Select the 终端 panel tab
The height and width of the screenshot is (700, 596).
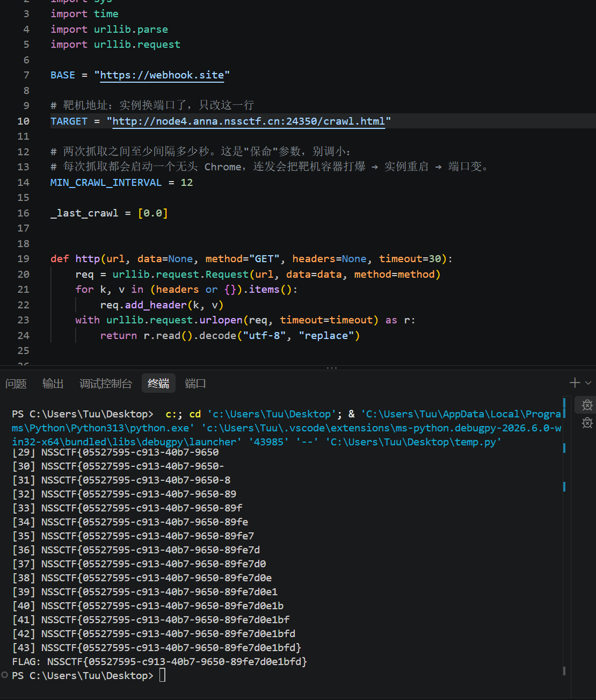158,384
